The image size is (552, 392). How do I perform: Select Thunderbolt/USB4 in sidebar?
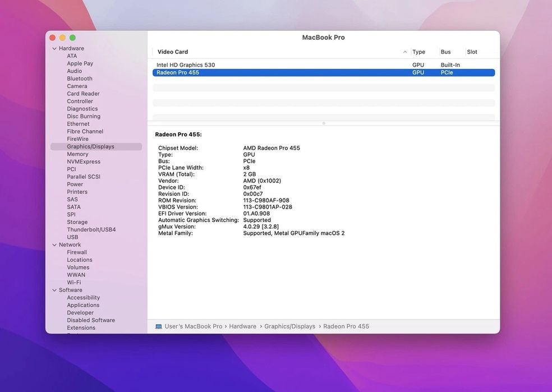[91, 230]
